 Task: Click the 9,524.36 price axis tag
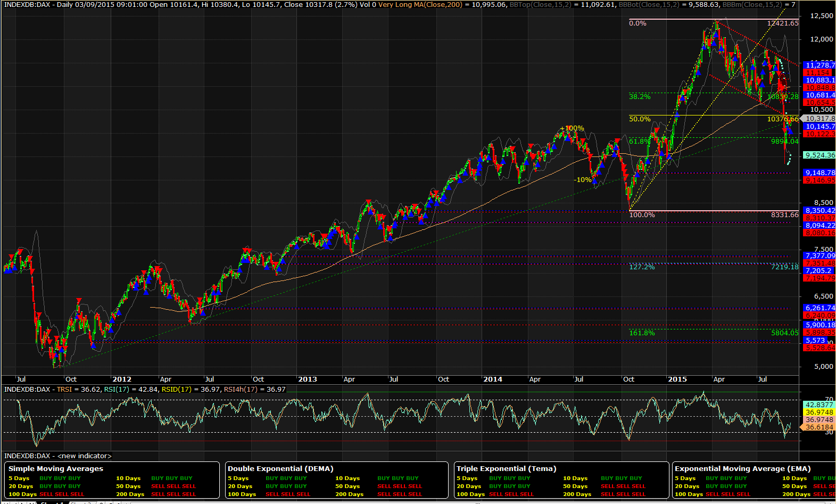820,155
